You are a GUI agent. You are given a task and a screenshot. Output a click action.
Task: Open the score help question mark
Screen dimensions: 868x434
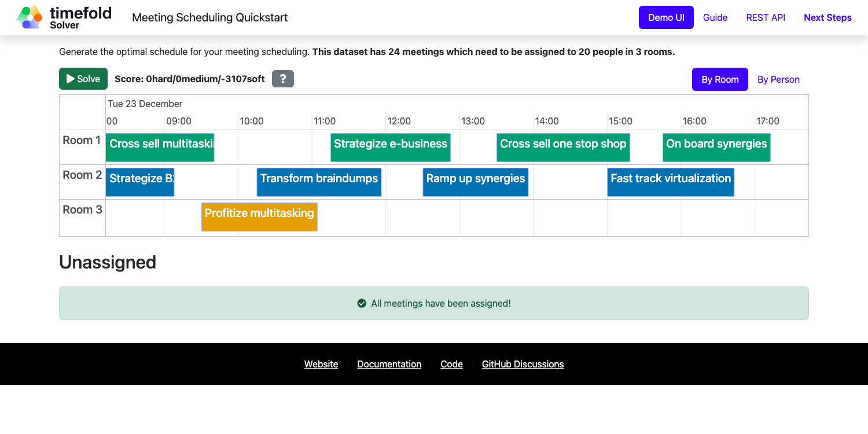(282, 79)
